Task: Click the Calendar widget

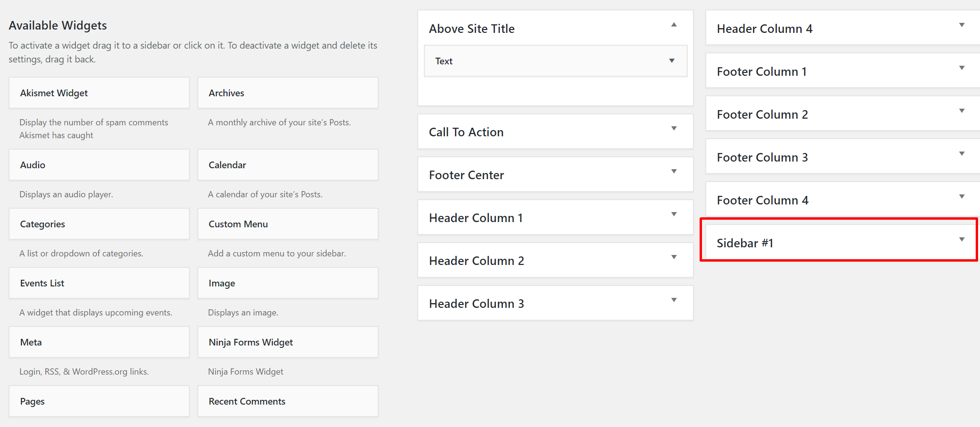Action: click(288, 164)
